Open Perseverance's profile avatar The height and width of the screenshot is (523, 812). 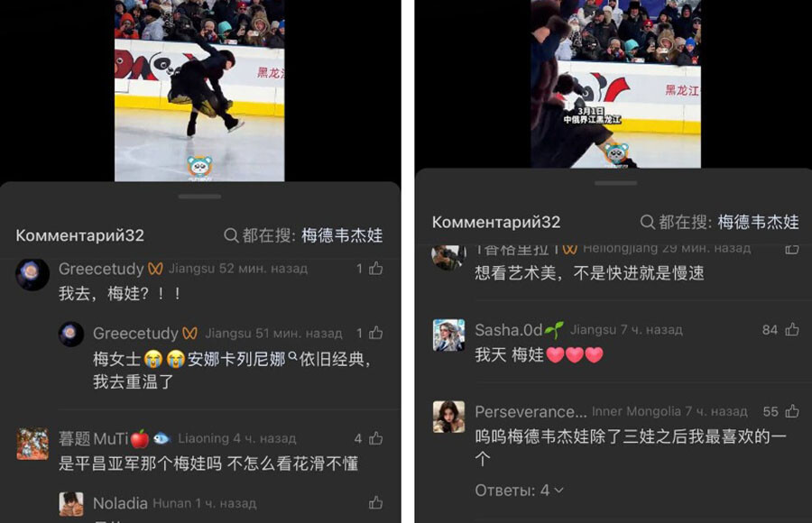tap(448, 417)
